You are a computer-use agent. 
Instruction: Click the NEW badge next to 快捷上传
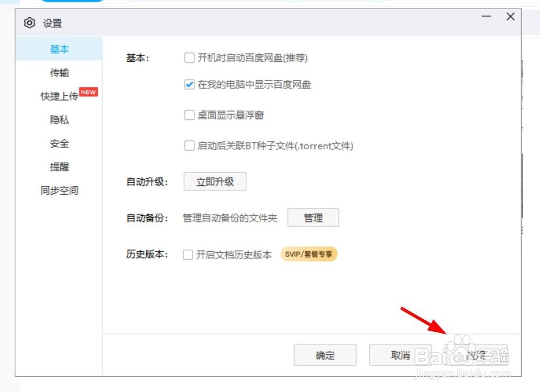point(89,92)
